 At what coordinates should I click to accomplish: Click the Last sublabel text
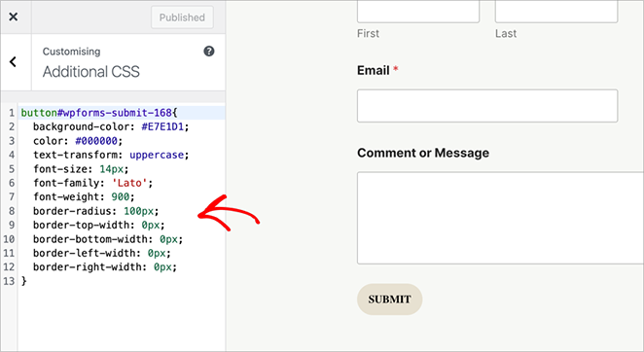(506, 33)
